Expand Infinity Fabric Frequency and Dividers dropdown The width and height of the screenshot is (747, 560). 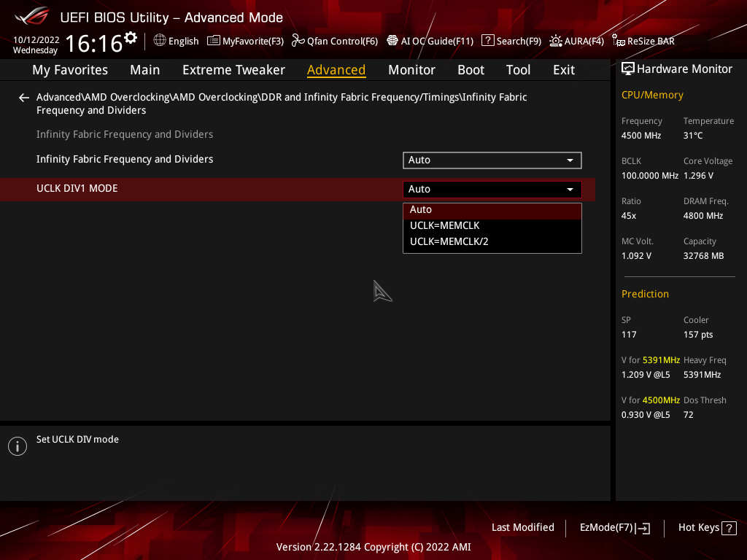pyautogui.click(x=492, y=160)
